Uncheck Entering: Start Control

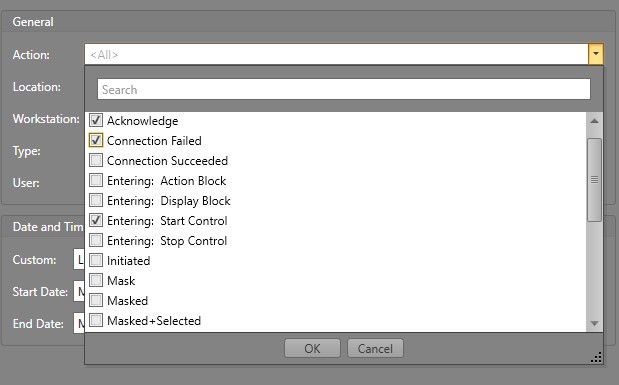click(96, 220)
